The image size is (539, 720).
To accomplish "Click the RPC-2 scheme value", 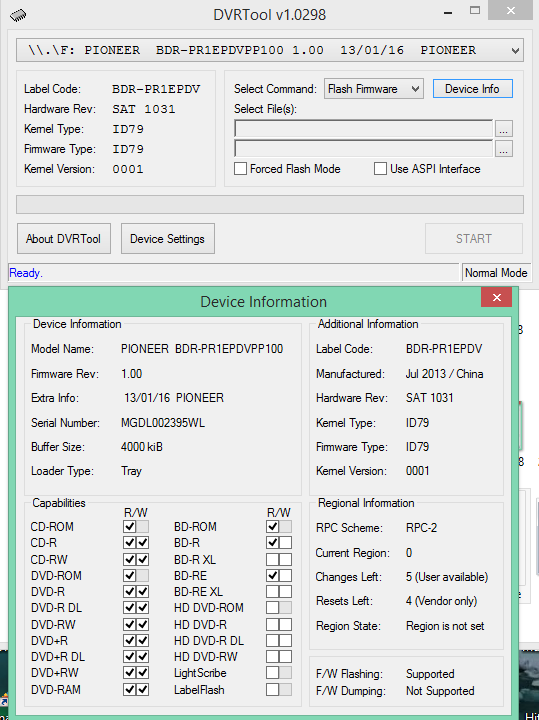I will click(x=421, y=528).
